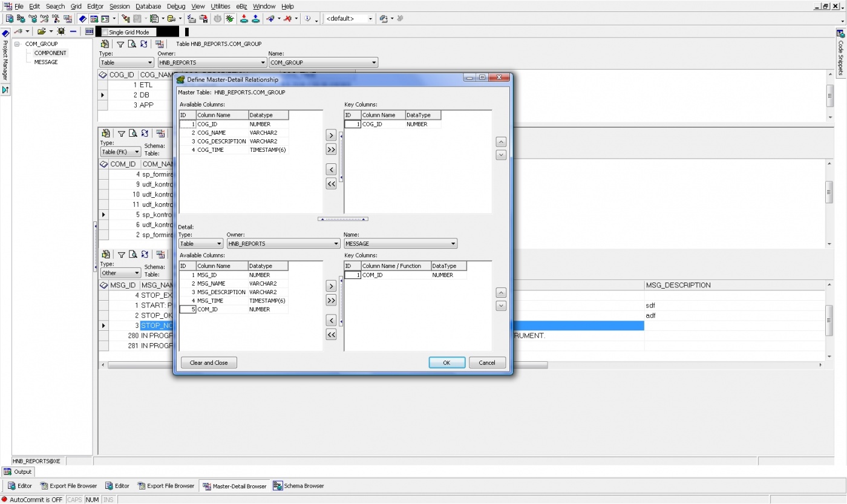Collapse the COM_GROUP tree node

(x=18, y=44)
